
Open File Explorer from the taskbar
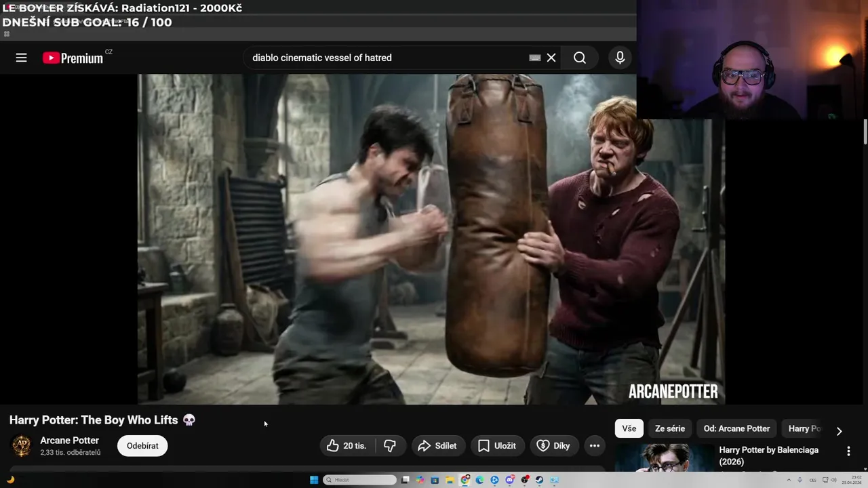[450, 480]
